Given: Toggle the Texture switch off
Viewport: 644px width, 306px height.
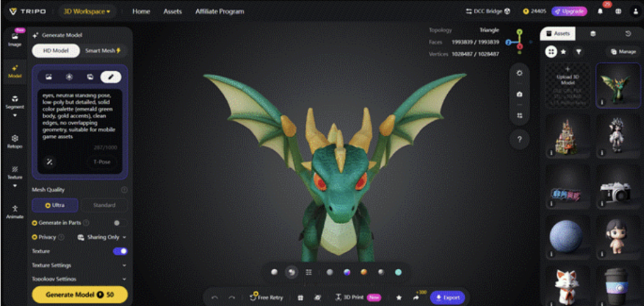Looking at the screenshot, I should pos(119,251).
